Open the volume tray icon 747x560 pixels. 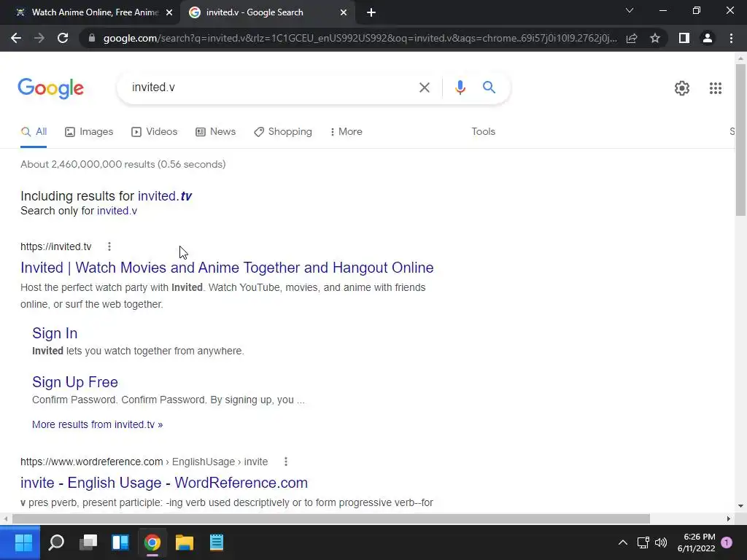tap(661, 542)
